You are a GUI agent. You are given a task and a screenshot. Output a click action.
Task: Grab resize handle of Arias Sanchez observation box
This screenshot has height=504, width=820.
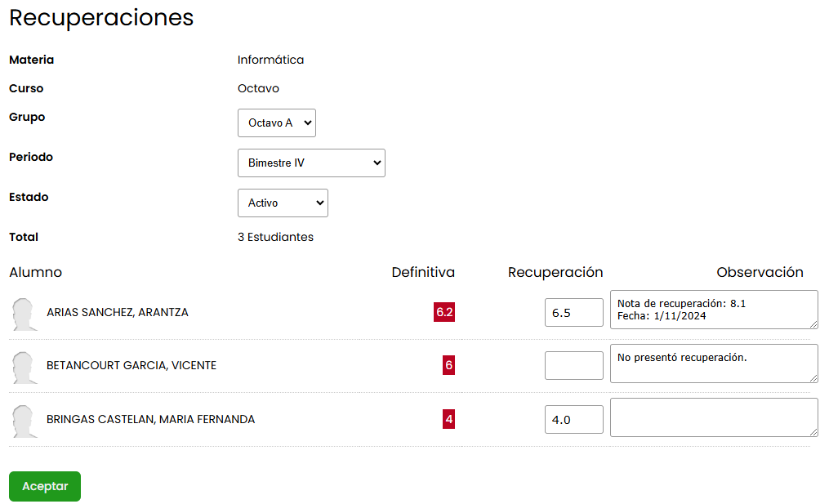tap(813, 324)
